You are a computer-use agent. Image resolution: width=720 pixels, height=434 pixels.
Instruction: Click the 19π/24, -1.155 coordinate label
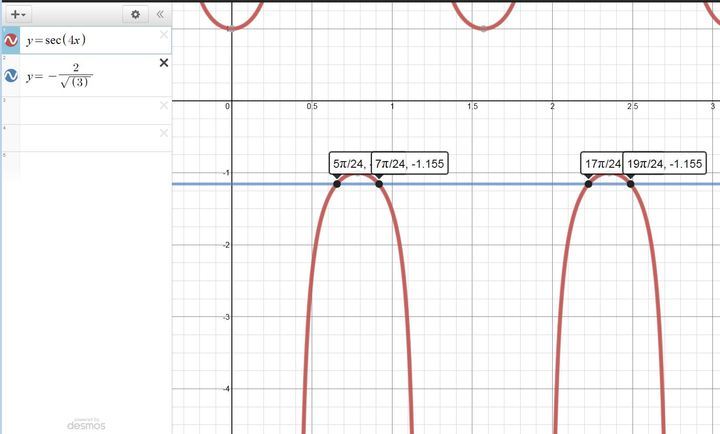665,164
